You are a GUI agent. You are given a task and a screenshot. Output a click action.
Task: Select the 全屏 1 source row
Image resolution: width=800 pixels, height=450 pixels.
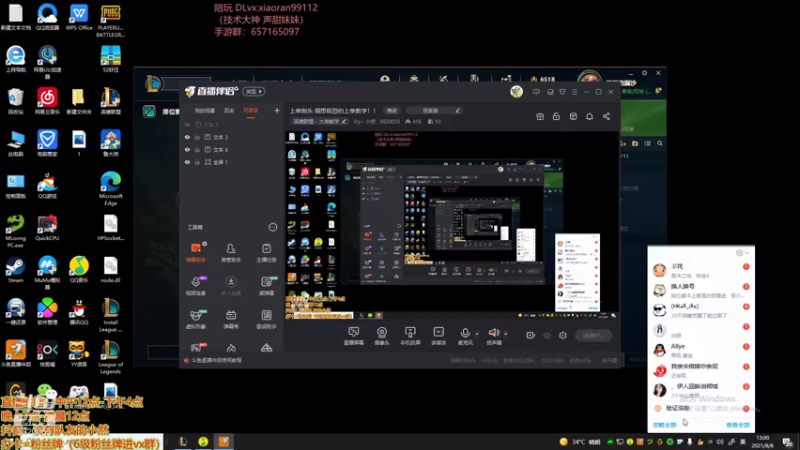tap(232, 162)
